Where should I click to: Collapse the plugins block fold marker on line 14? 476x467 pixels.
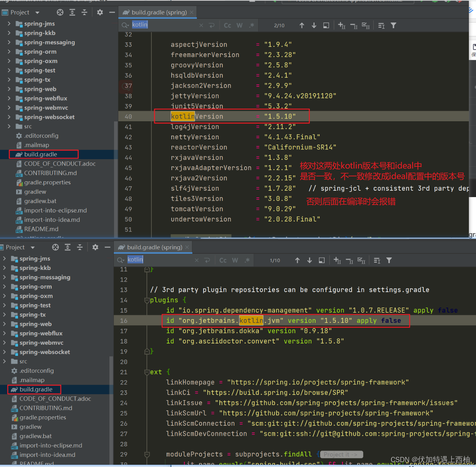147,300
